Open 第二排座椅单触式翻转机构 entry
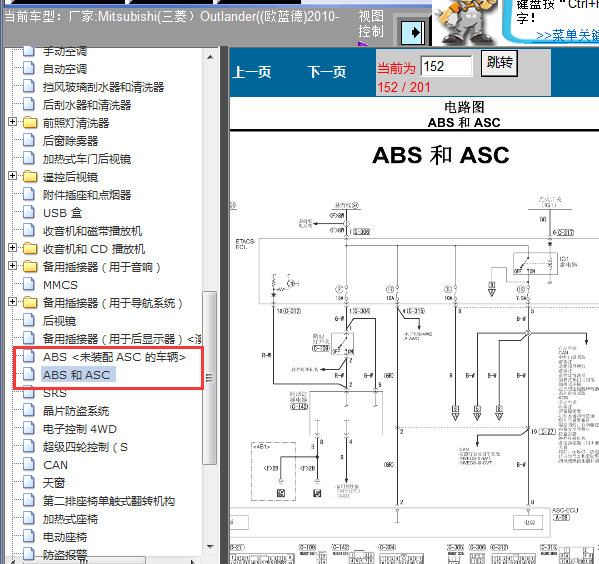 (x=109, y=501)
